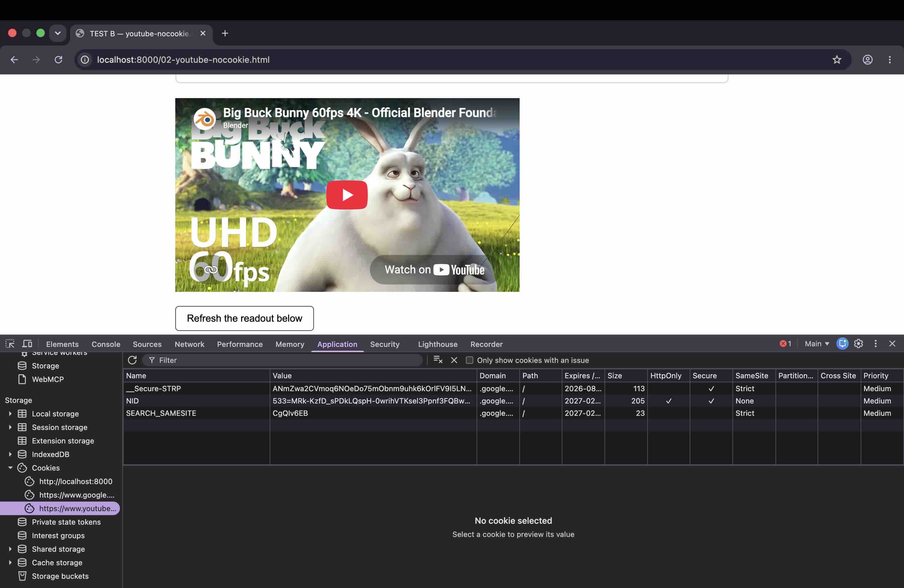Switch to the Security tab
The width and height of the screenshot is (904, 588).
tap(385, 344)
